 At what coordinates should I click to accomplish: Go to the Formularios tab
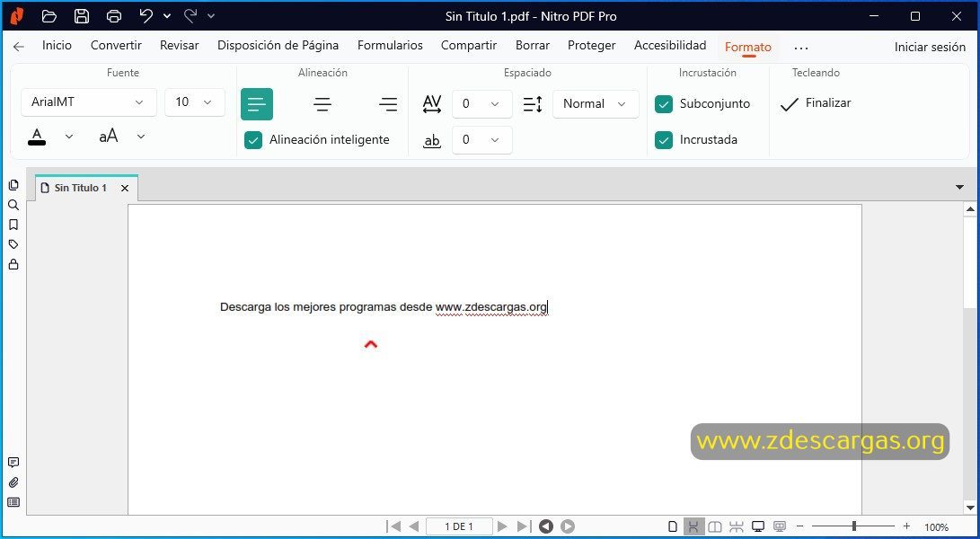[x=390, y=46]
